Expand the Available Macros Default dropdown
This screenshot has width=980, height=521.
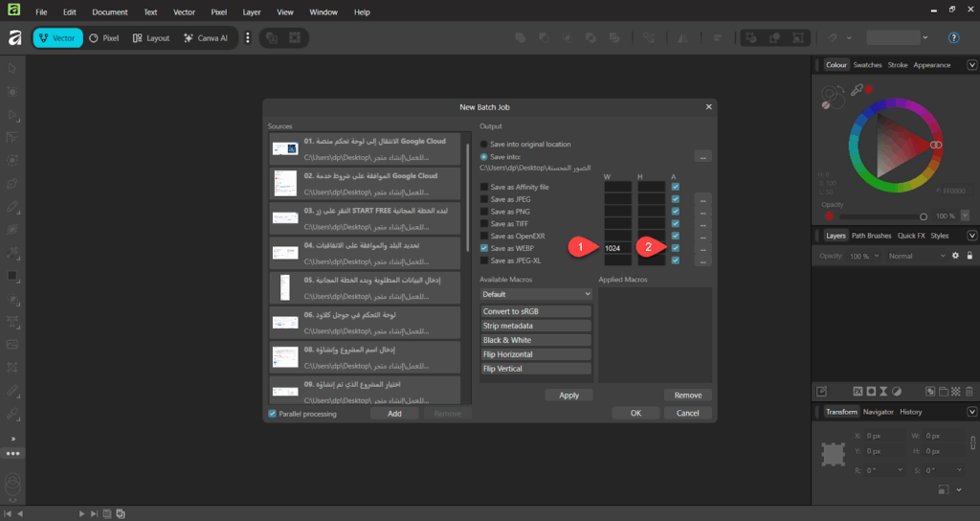536,294
